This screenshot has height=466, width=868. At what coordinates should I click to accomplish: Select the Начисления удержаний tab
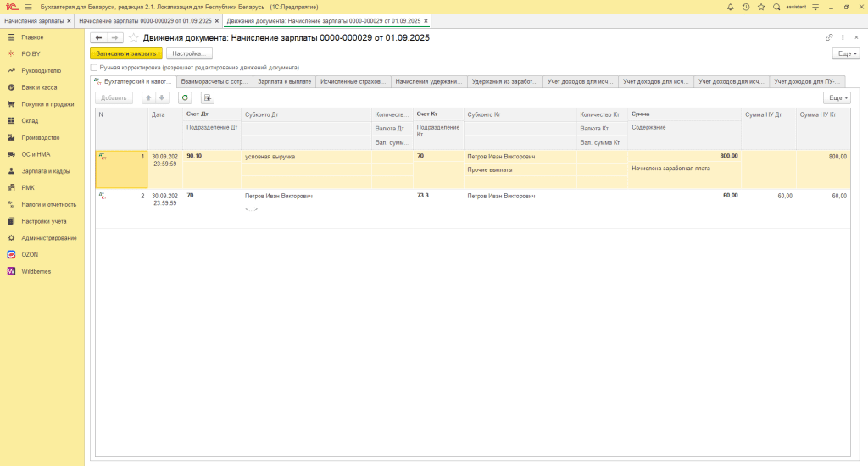(430, 81)
